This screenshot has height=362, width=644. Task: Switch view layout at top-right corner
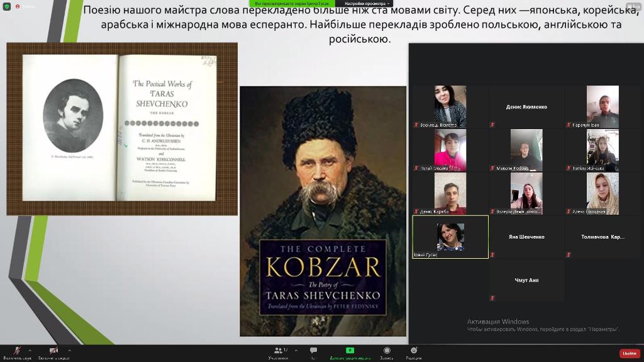coord(633,6)
